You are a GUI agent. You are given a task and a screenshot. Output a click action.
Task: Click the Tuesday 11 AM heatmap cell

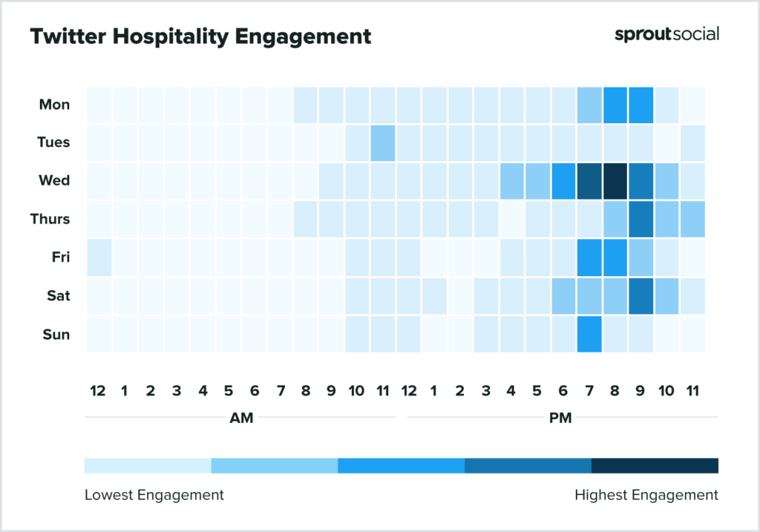(x=383, y=142)
